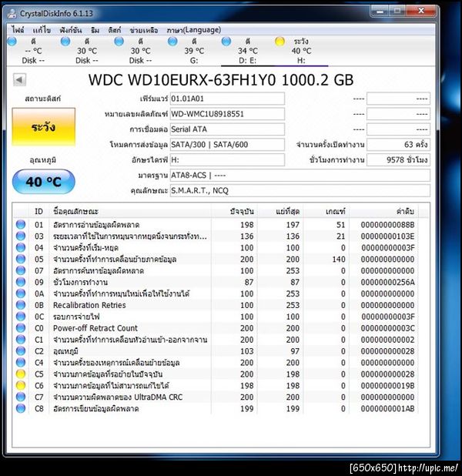462x476 pixels.
Task: Click blue status icon of attribute 04
Action: [21, 248]
